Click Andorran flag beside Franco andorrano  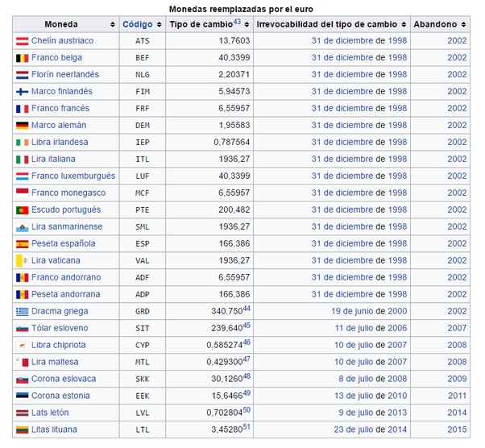click(23, 277)
